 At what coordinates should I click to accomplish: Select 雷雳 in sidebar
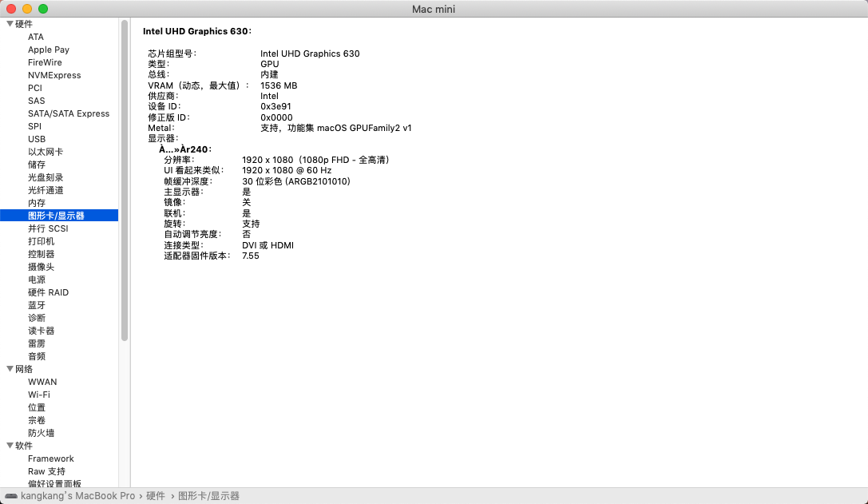[x=37, y=343]
